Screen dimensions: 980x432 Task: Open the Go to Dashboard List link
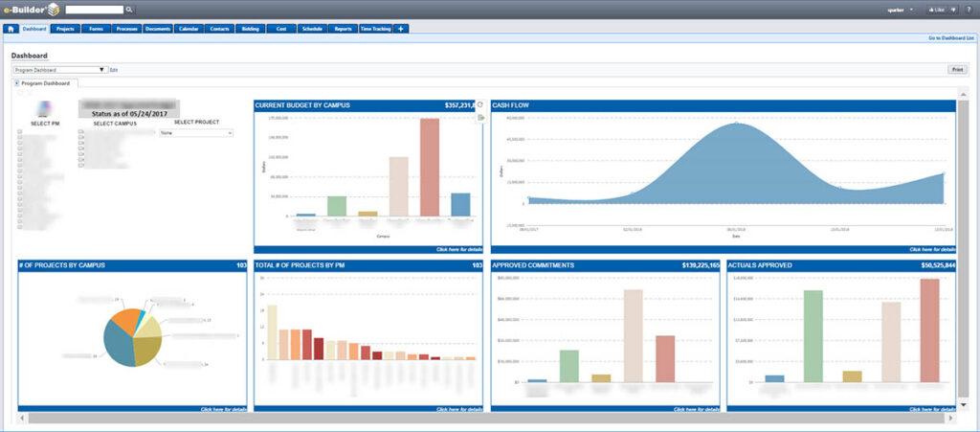tap(950, 38)
